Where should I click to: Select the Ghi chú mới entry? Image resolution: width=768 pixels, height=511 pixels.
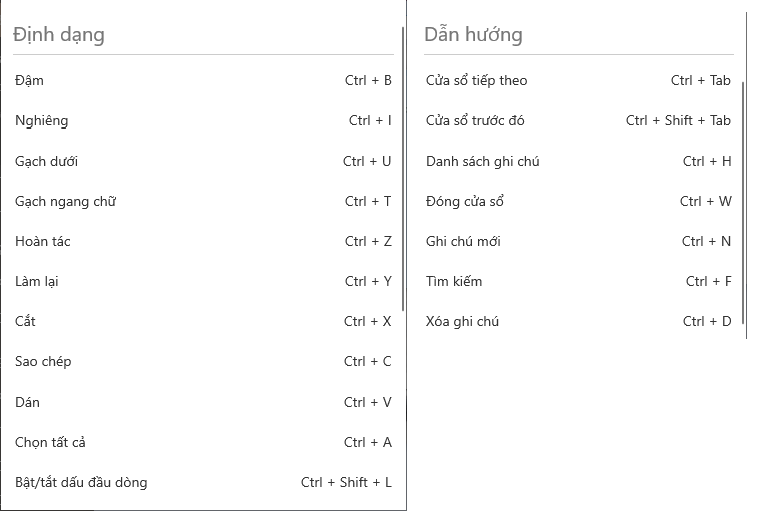(x=578, y=242)
